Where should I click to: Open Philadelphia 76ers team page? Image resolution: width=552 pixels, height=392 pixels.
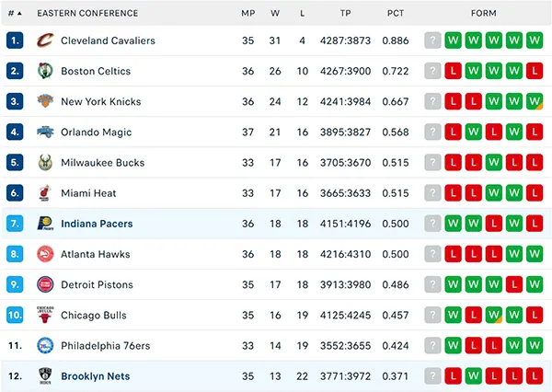point(105,346)
